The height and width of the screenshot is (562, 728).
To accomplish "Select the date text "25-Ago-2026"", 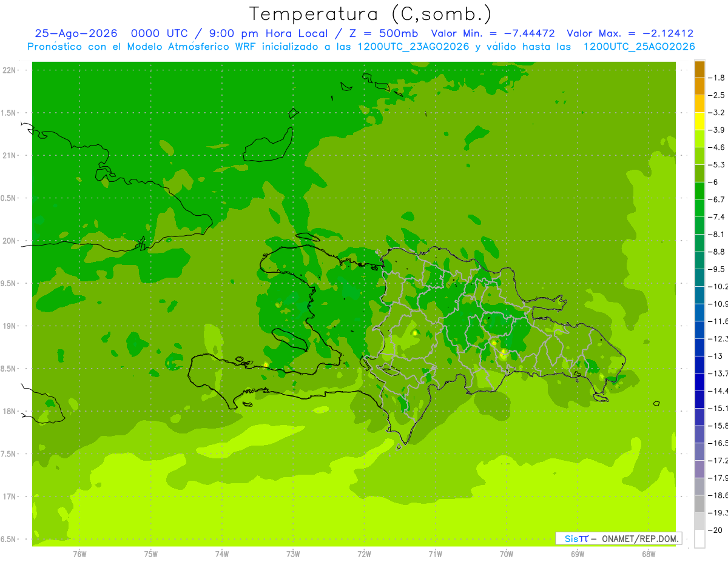I will pyautogui.click(x=75, y=34).
